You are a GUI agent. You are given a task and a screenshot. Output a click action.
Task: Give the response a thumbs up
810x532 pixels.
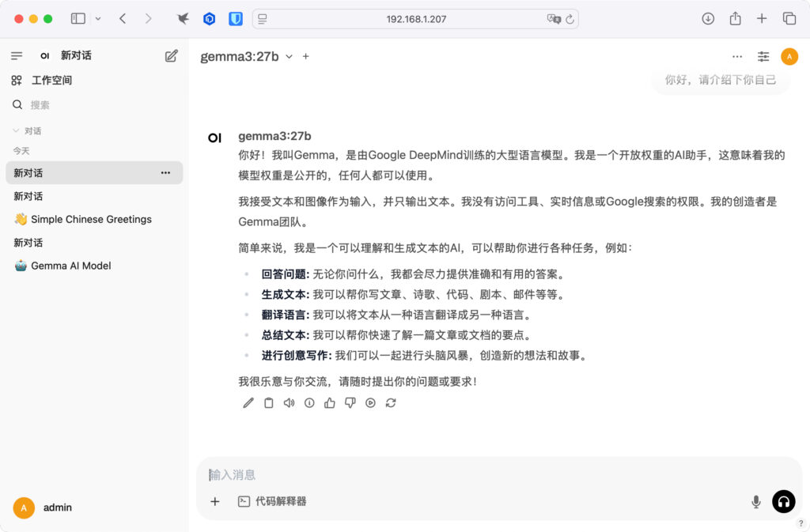coord(330,403)
